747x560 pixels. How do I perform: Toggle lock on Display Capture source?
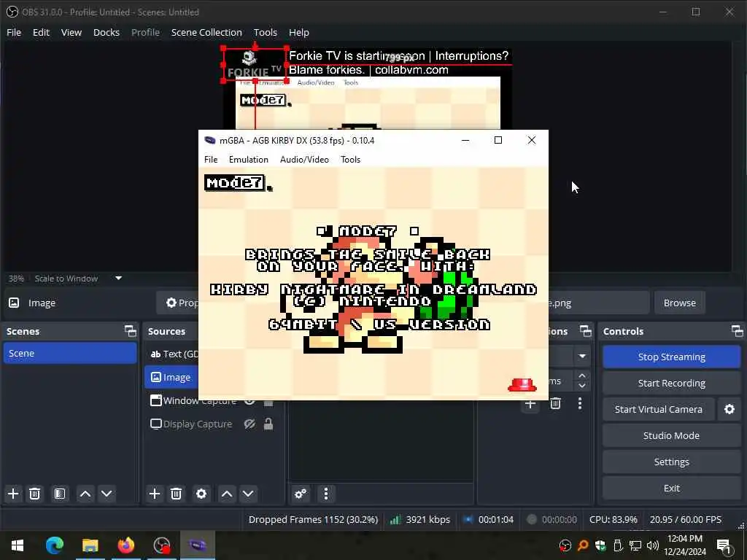click(x=268, y=424)
